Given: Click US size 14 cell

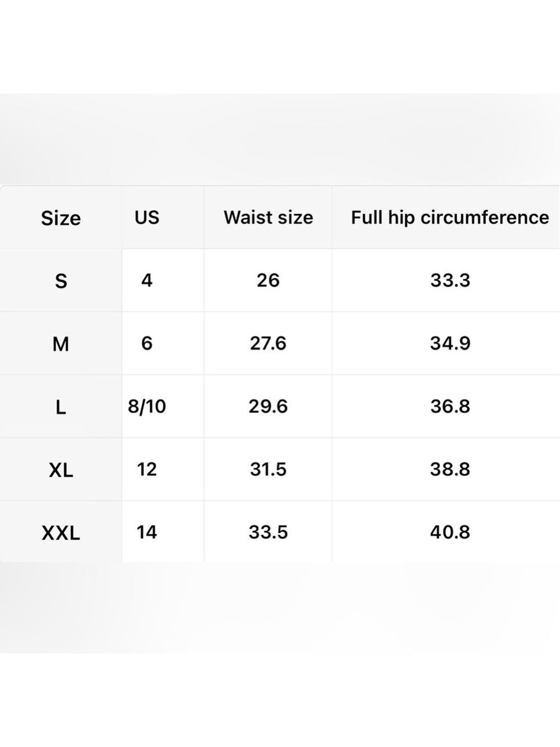Looking at the screenshot, I should (x=147, y=532).
